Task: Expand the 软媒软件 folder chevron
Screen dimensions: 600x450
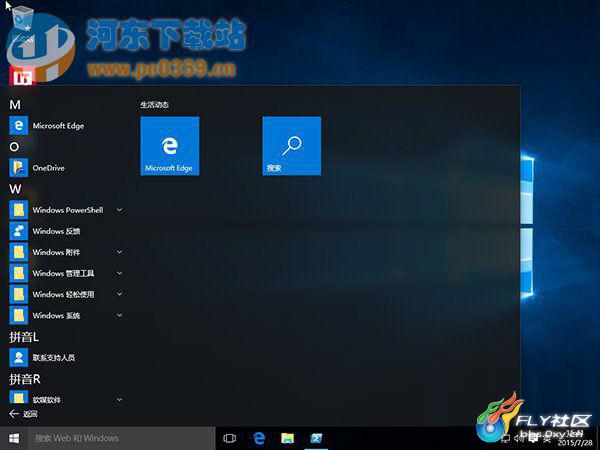Action: click(x=119, y=399)
